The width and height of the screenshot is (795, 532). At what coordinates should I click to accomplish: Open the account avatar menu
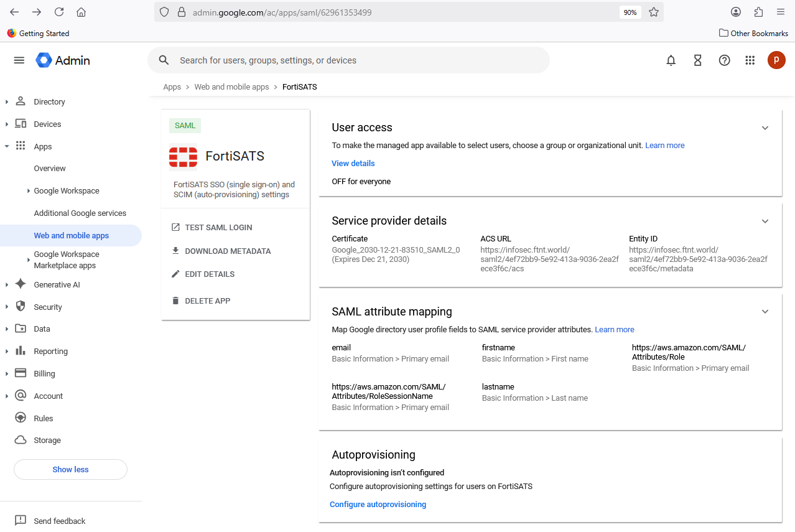tap(776, 60)
